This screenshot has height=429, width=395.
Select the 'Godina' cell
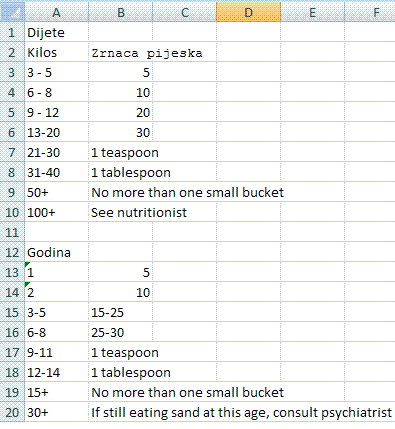(x=57, y=252)
